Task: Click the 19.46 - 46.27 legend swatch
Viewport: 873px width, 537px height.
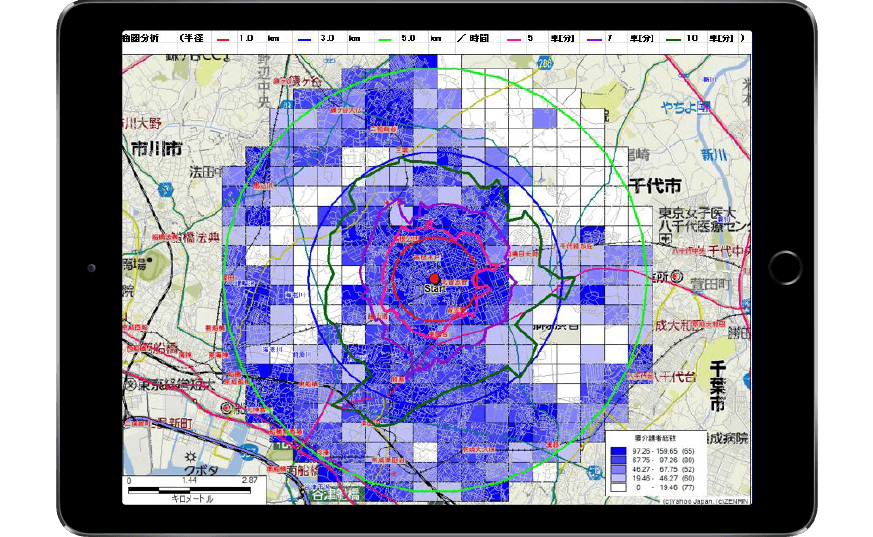Action: pyautogui.click(x=618, y=479)
